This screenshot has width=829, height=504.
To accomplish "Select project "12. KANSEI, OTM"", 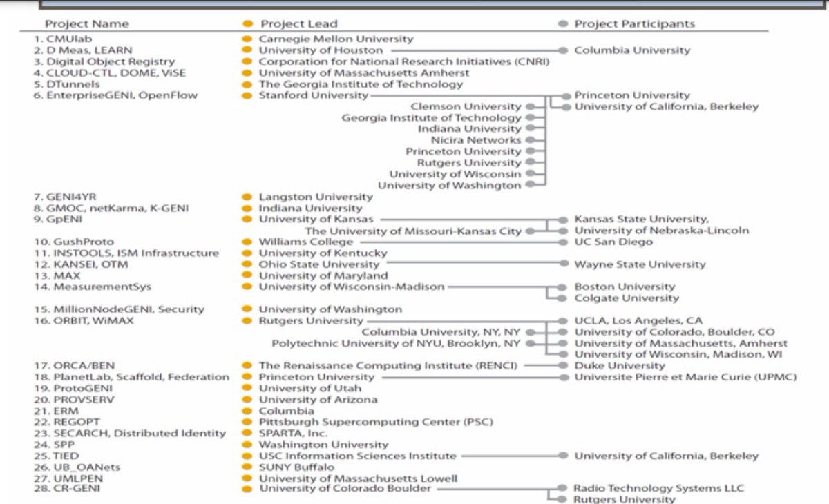I will [81, 264].
